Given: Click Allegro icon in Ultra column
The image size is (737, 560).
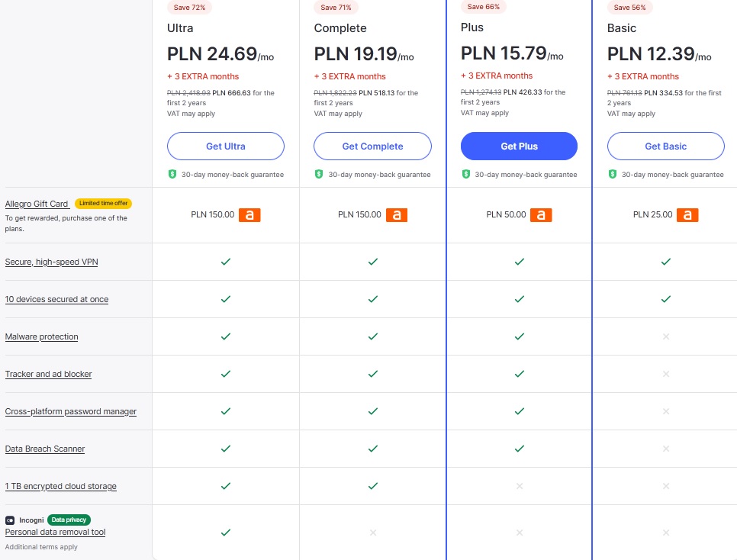Looking at the screenshot, I should 249,215.
